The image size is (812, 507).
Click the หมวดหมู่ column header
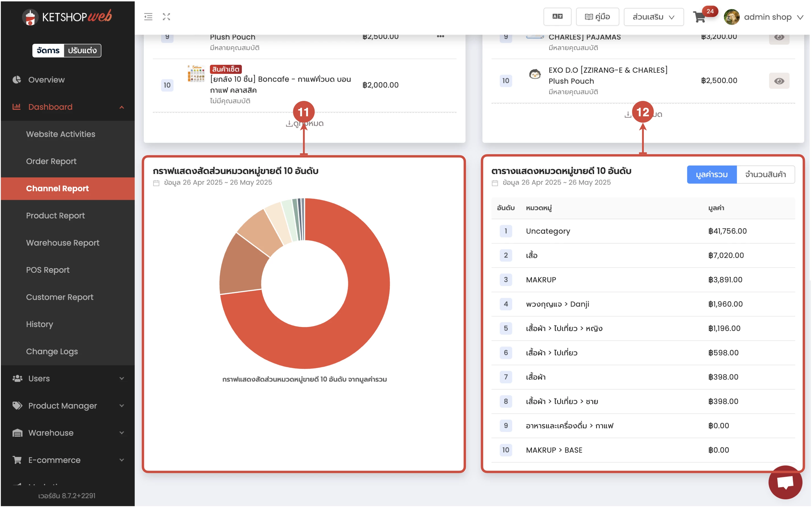[x=539, y=208]
